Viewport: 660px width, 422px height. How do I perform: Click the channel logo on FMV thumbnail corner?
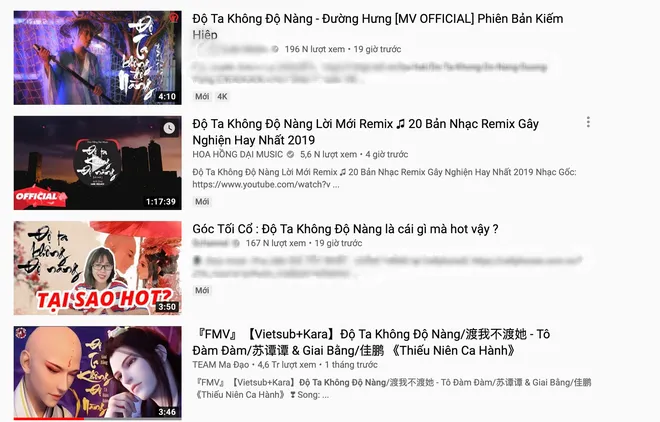click(20, 333)
